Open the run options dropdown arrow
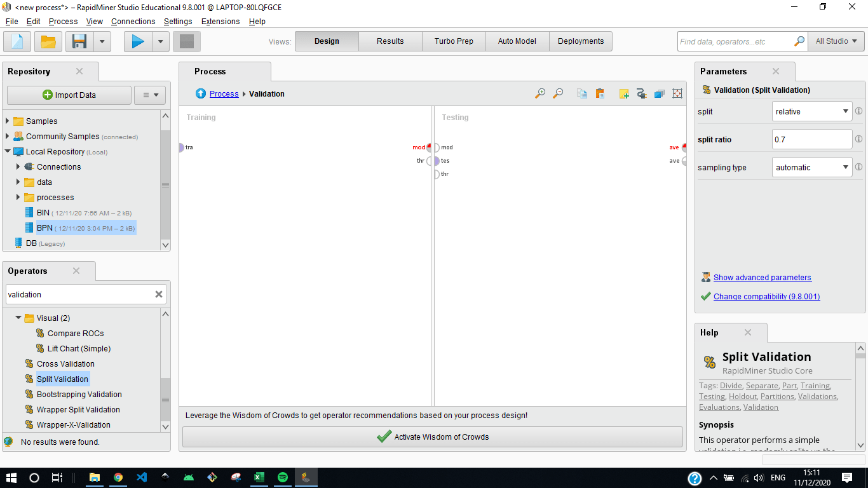Screen dimensions: 868x488 [x=161, y=41]
